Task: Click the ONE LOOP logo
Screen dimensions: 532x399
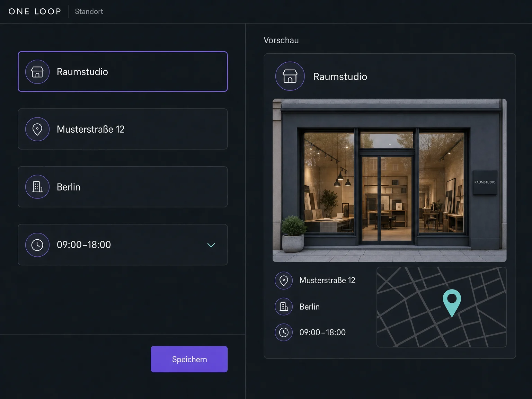Action: [35, 11]
